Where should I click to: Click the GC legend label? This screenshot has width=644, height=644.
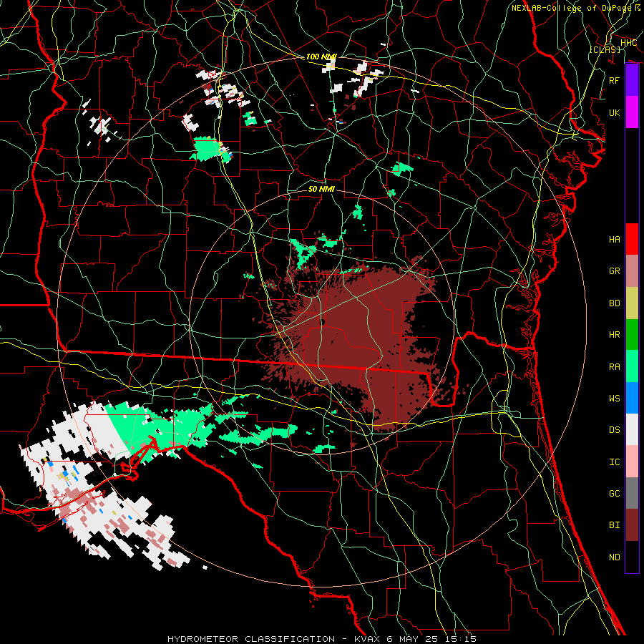(614, 494)
